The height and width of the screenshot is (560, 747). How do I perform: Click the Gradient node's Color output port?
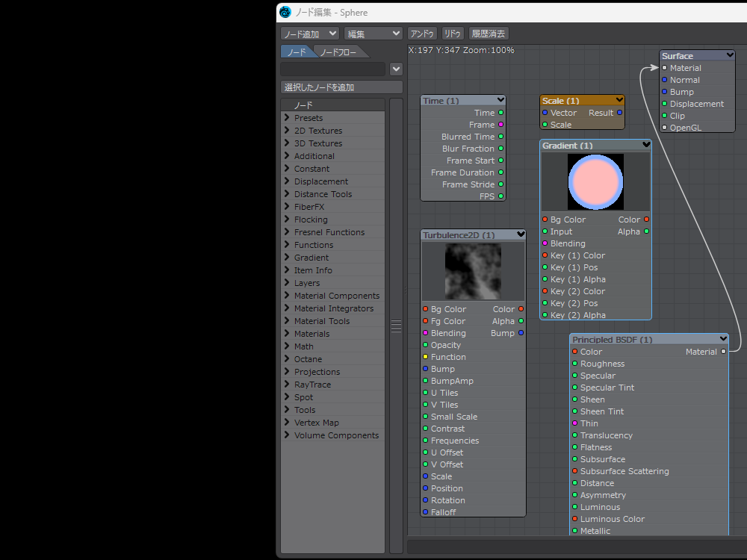(646, 220)
